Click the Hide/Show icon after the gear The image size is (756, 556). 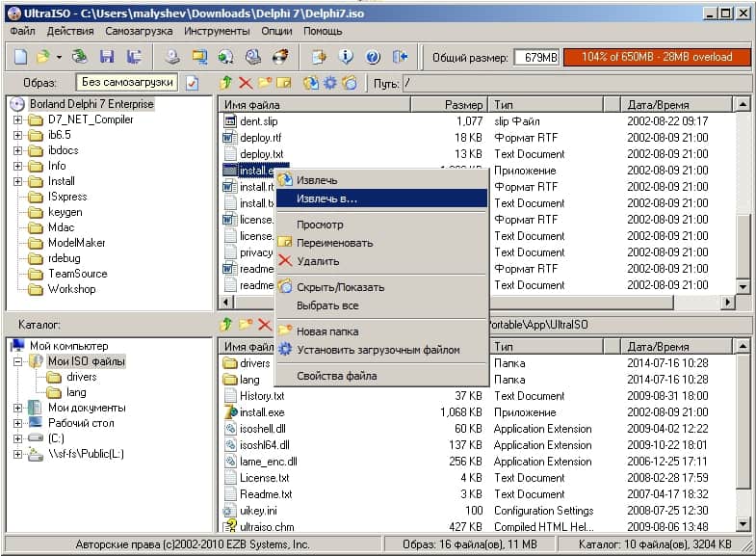click(x=350, y=83)
